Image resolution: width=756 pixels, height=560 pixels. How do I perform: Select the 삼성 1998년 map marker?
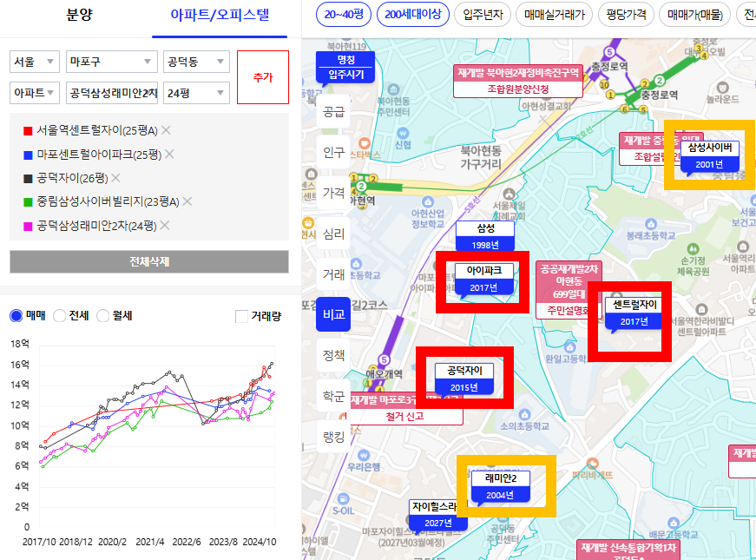(x=485, y=236)
